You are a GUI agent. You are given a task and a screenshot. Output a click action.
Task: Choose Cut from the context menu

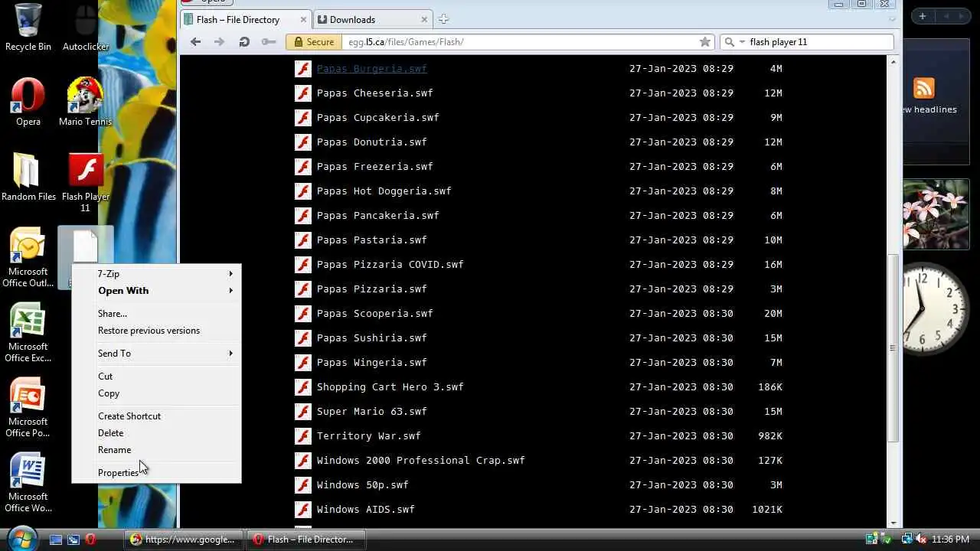tap(156, 376)
